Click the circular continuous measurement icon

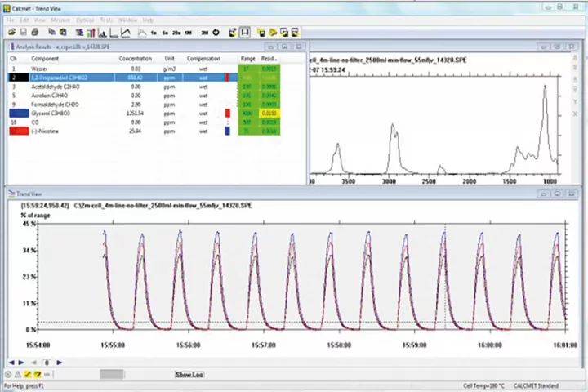tap(216, 33)
